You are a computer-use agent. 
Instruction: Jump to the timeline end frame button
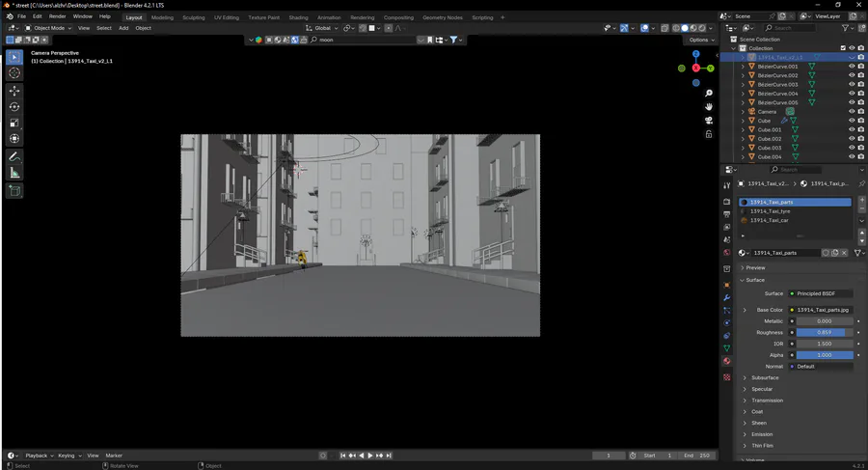coord(390,456)
